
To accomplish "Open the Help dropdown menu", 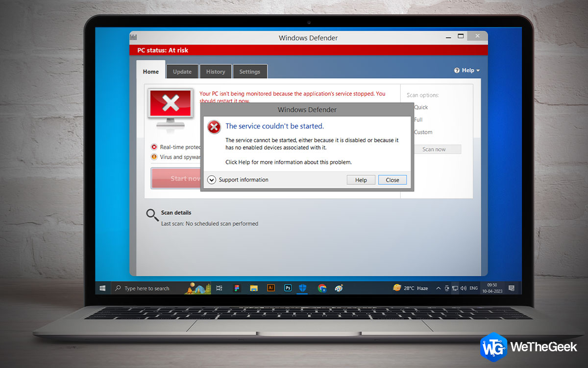I will tap(467, 71).
